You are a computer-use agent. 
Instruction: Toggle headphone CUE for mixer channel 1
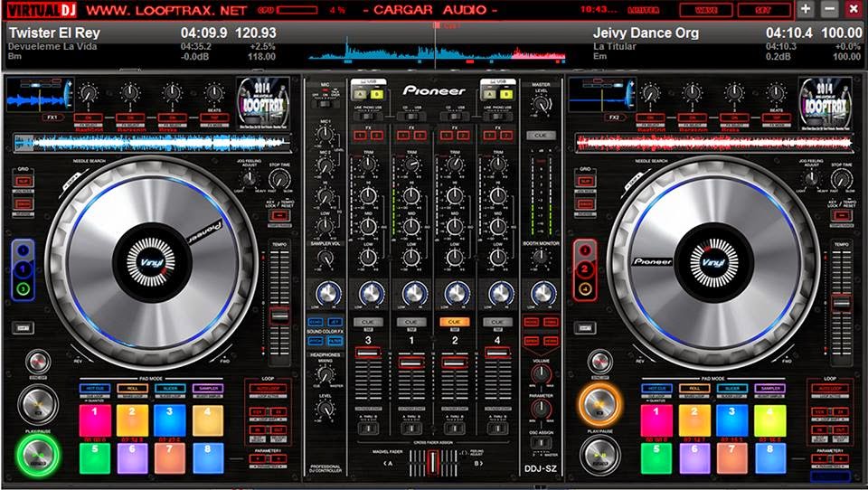[x=411, y=322]
